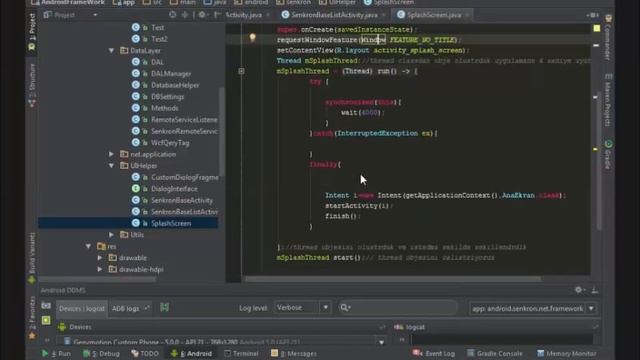The height and width of the screenshot is (360, 640).
Task: Click the hide Android DDMS panel icon
Action: click(x=595, y=290)
